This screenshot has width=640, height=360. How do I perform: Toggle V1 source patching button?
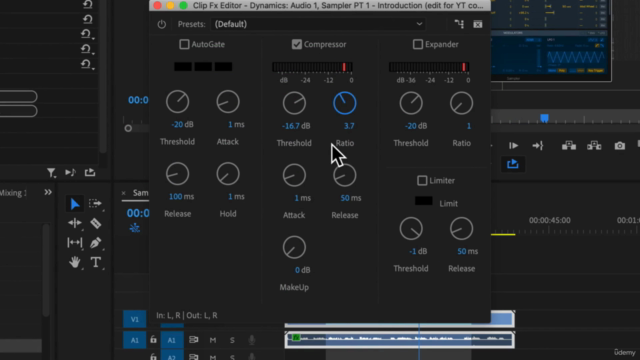134,319
